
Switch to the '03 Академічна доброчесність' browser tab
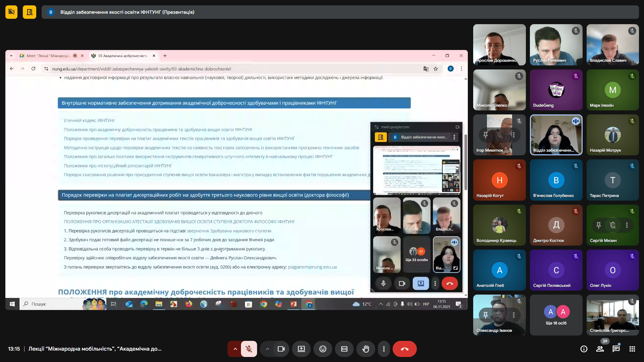point(122,56)
